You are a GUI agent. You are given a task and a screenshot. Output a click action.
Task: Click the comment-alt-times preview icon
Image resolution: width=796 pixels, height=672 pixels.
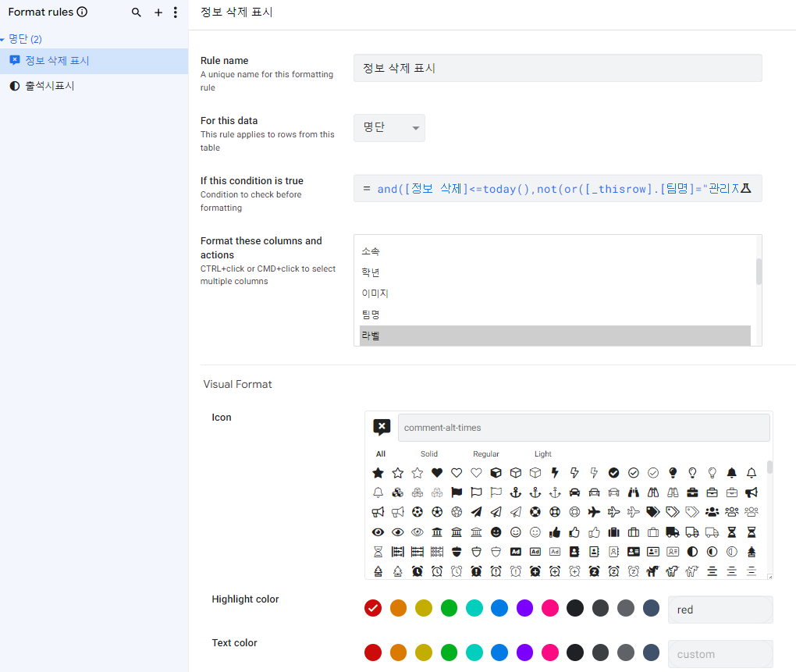tap(382, 428)
